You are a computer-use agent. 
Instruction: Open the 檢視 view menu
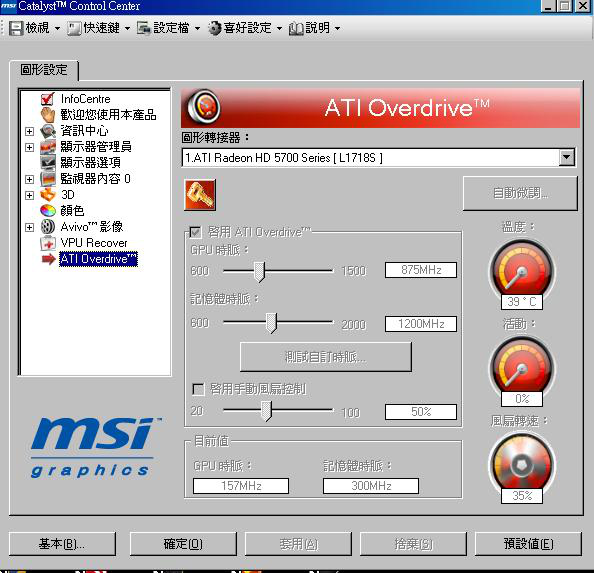click(35, 28)
